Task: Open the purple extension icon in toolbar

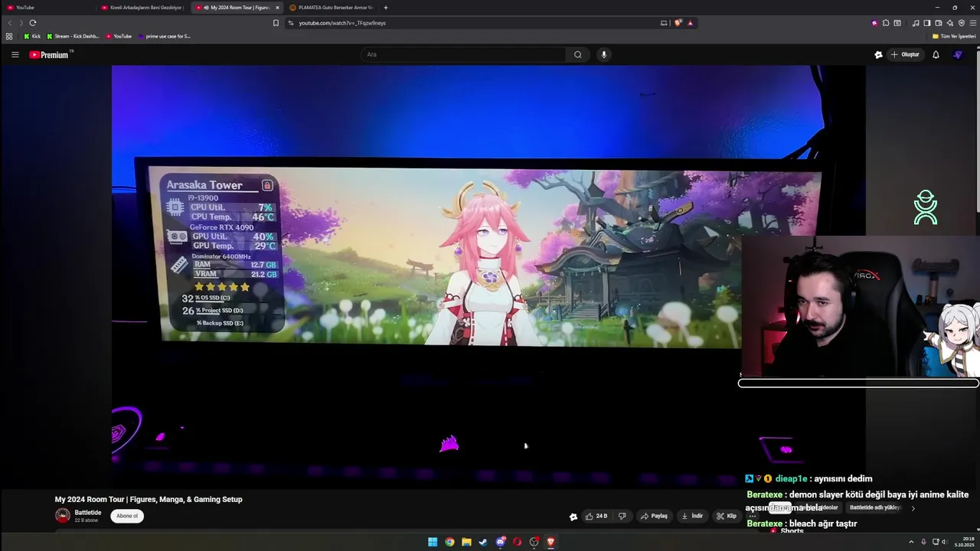Action: (x=874, y=23)
